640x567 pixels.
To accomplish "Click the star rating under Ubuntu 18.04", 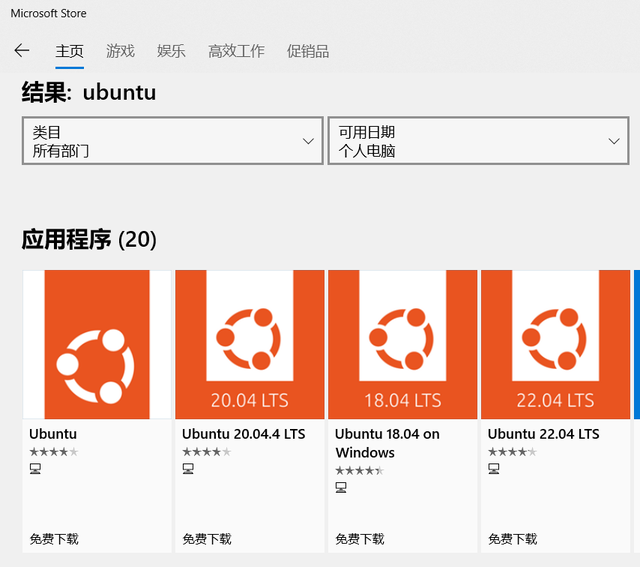I will pyautogui.click(x=359, y=471).
